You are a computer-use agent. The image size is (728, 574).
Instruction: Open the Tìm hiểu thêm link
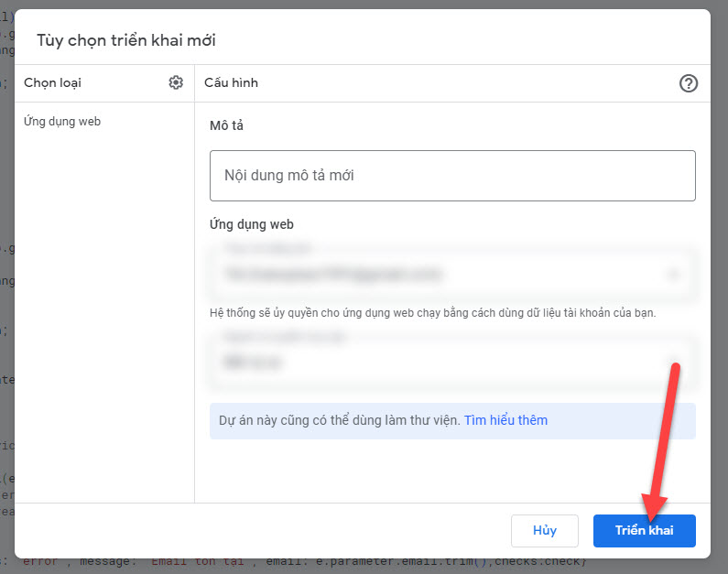point(505,420)
